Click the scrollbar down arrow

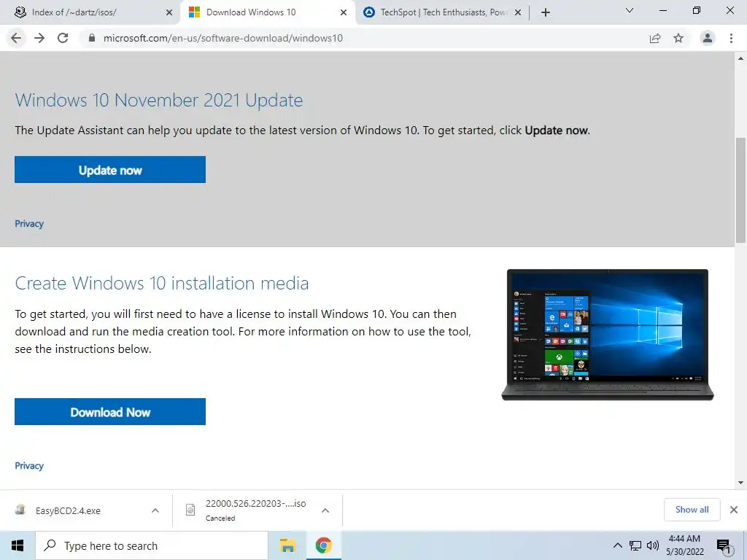(x=740, y=483)
